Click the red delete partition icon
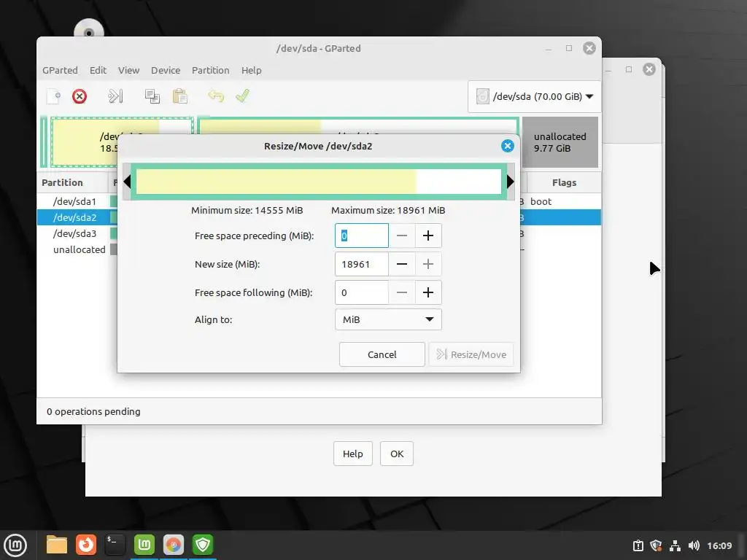This screenshot has width=747, height=560. [80, 97]
